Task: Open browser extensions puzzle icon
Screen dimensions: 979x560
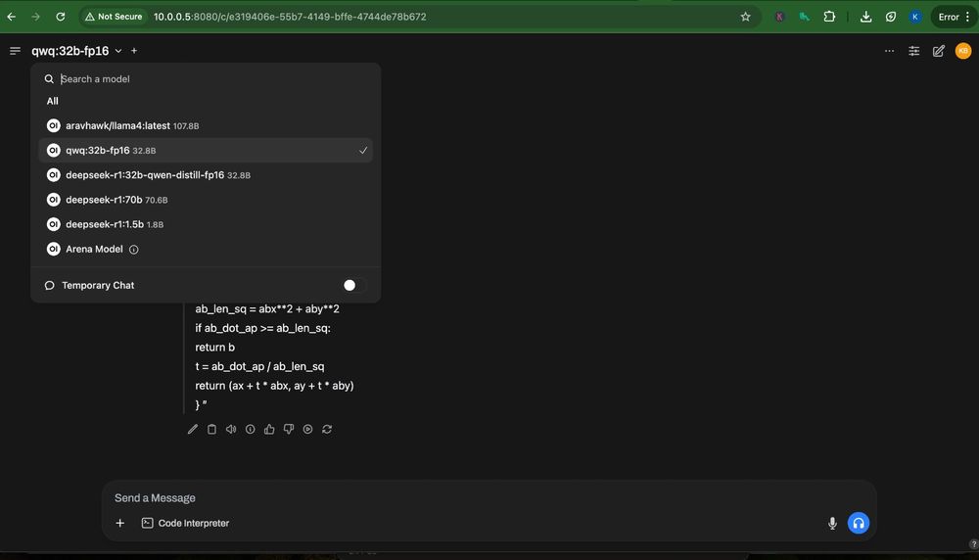Action: pos(829,17)
